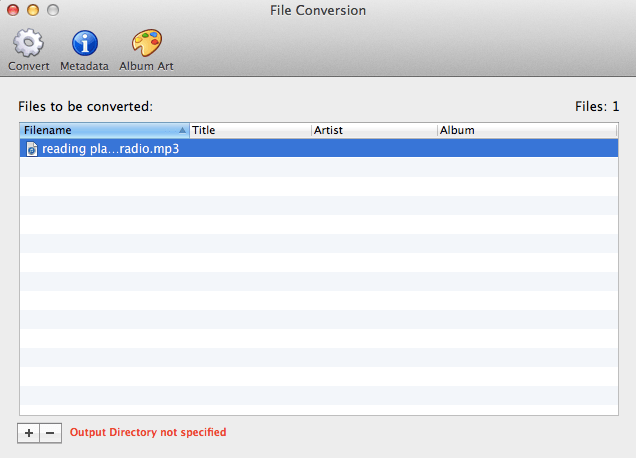Click the "Files to be converted:" label
The width and height of the screenshot is (636, 458).
pos(86,106)
